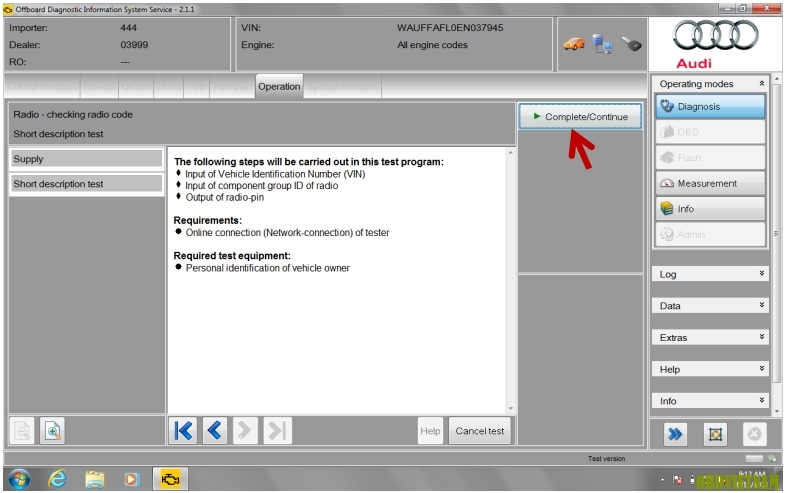The image size is (786, 493).
Task: Open the Test plan tab
Action: (x=232, y=86)
